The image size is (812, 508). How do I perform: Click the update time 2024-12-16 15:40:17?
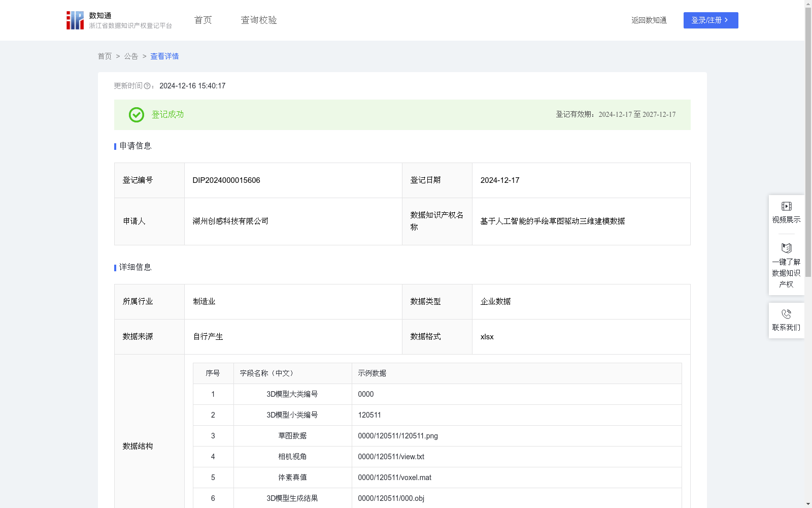click(192, 86)
